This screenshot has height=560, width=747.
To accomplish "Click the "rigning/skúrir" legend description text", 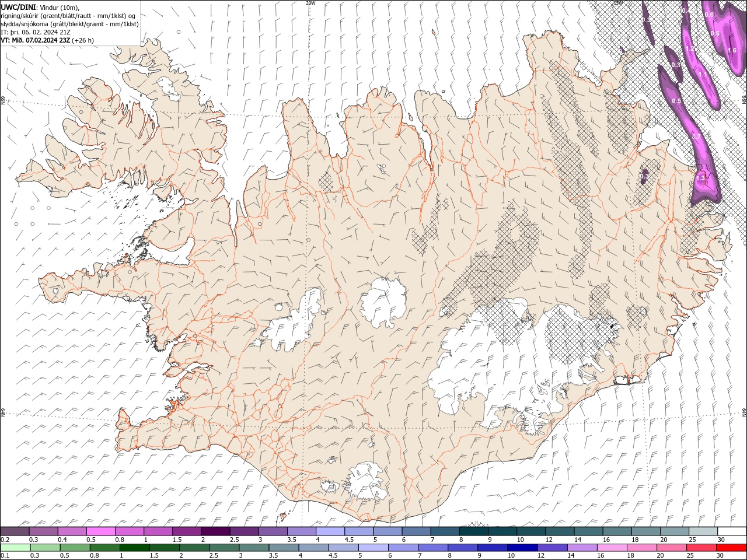I will click(20, 16).
